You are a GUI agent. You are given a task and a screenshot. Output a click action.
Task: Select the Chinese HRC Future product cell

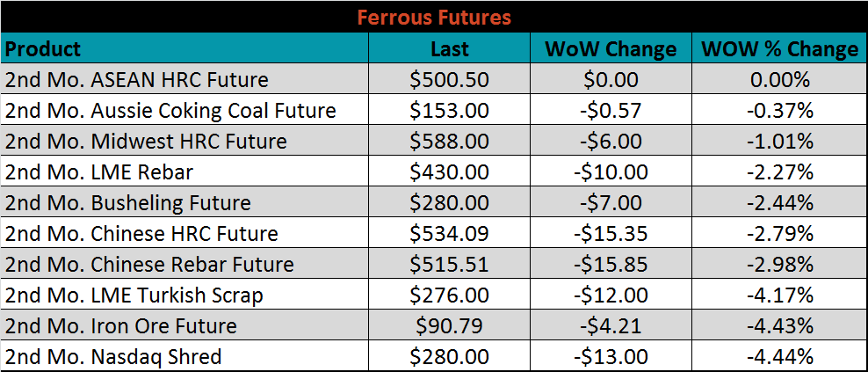(184, 233)
